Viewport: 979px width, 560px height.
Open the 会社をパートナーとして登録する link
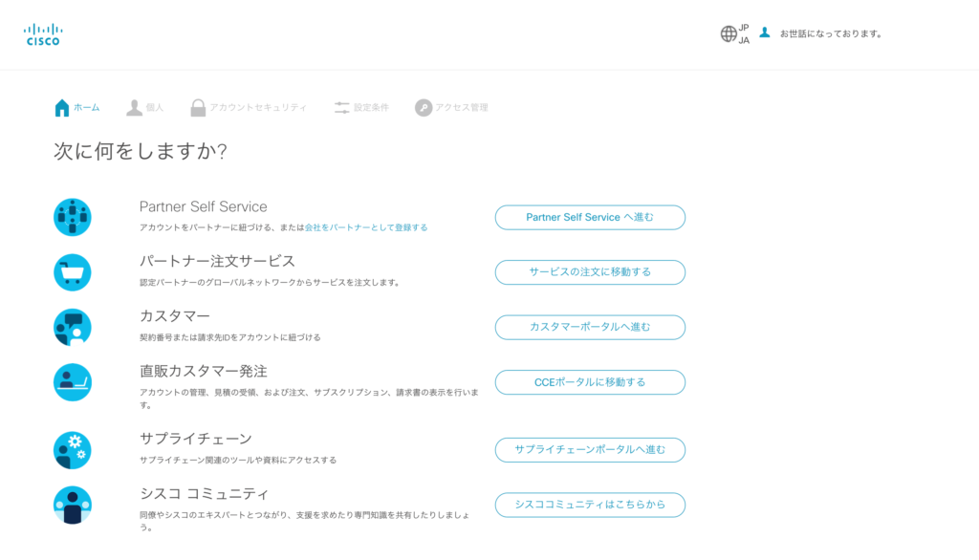coord(366,227)
